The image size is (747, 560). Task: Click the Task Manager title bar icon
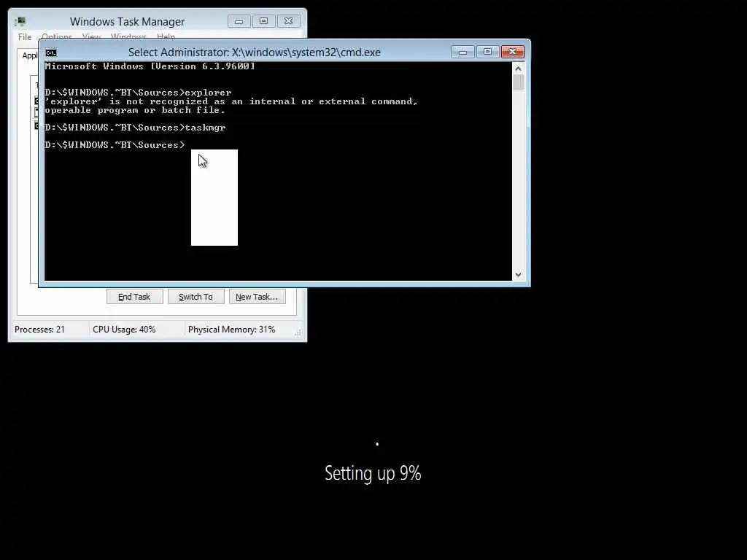(20, 21)
